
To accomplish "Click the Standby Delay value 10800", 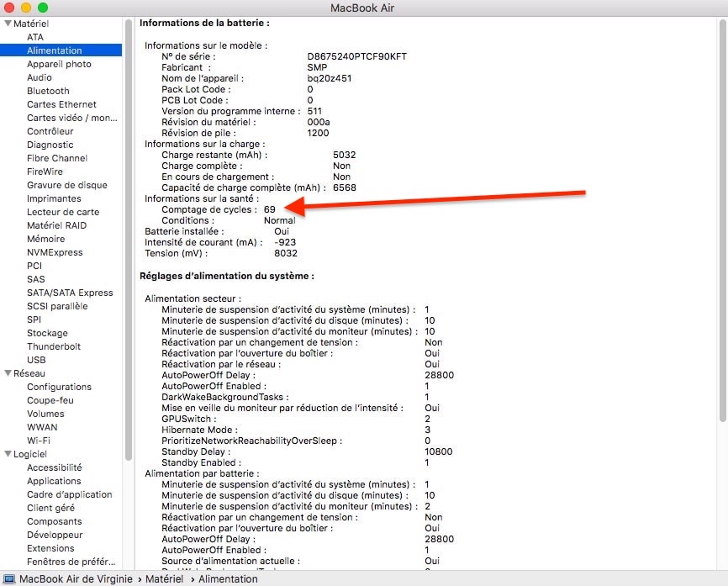I will pos(439,451).
